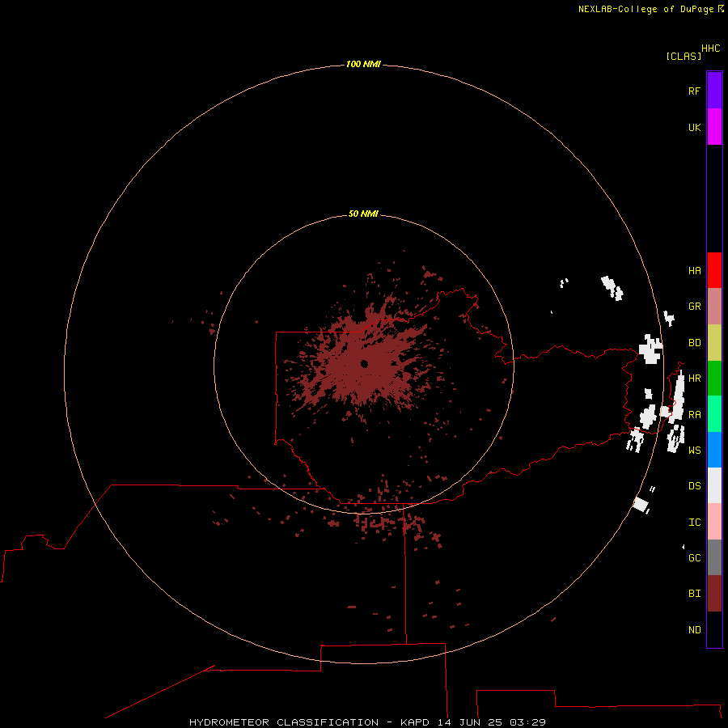728x728 pixels.
Task: Click the HR green color swatch
Action: click(714, 378)
